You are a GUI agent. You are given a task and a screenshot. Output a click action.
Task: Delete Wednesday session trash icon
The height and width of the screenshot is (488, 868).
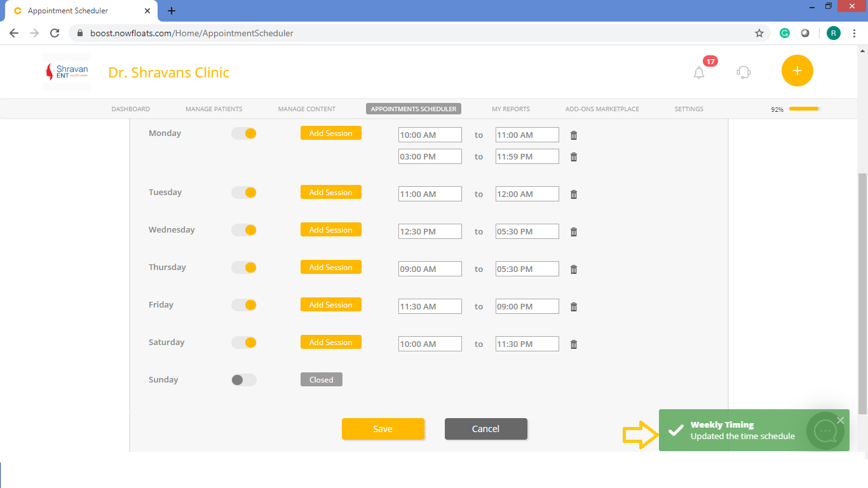574,232
